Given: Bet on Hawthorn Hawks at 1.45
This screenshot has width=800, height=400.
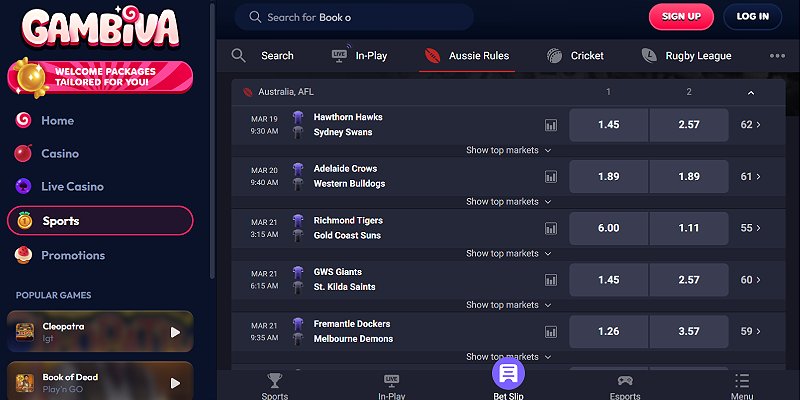Looking at the screenshot, I should [x=609, y=125].
